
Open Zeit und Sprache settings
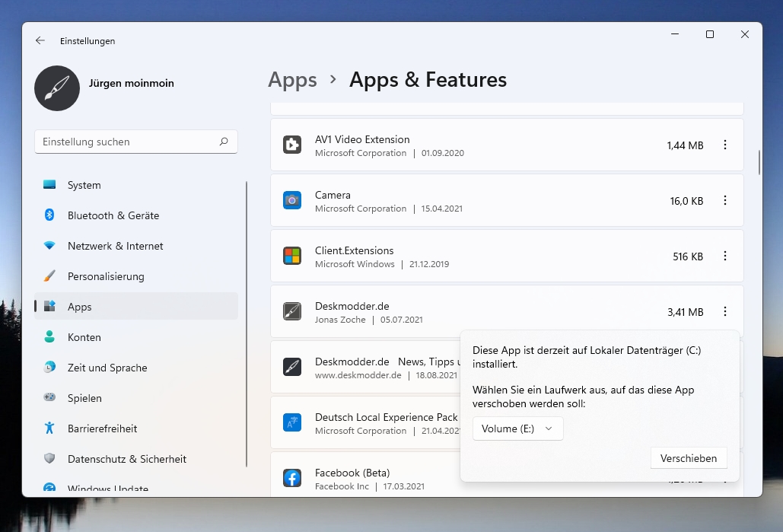pyautogui.click(x=135, y=368)
